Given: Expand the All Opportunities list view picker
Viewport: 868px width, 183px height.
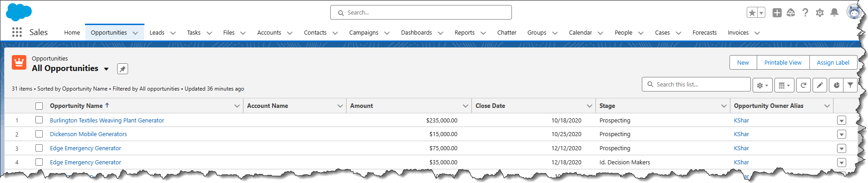Looking at the screenshot, I should (106, 69).
